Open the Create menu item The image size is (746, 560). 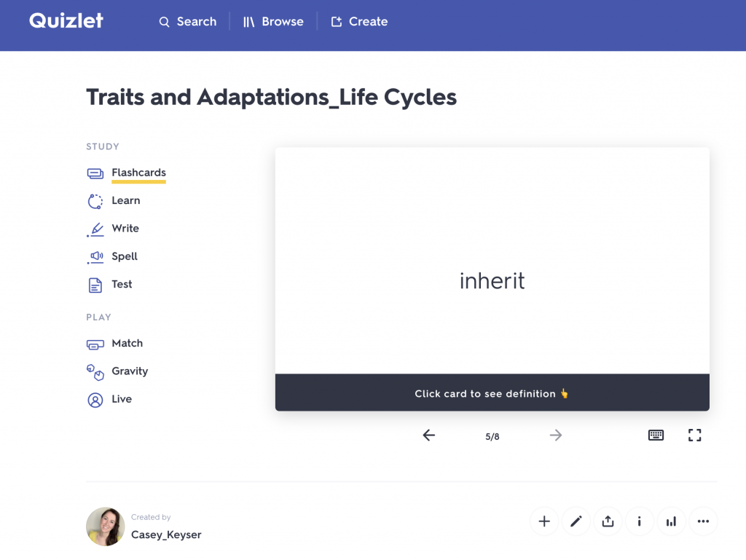point(368,21)
